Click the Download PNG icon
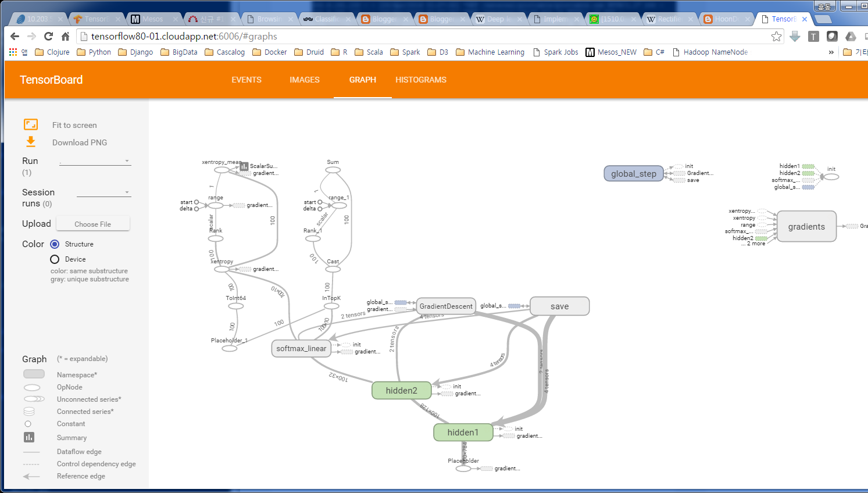The width and height of the screenshot is (868, 493). coord(31,141)
